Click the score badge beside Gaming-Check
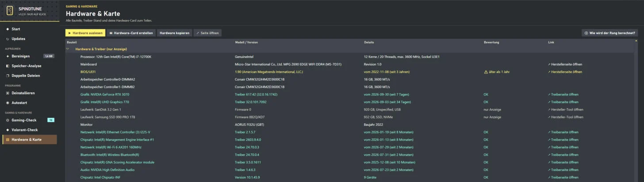The width and height of the screenshot is (644, 182). point(50,120)
